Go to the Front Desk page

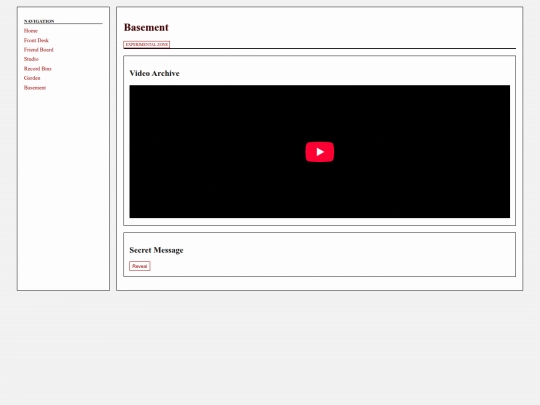point(36,40)
